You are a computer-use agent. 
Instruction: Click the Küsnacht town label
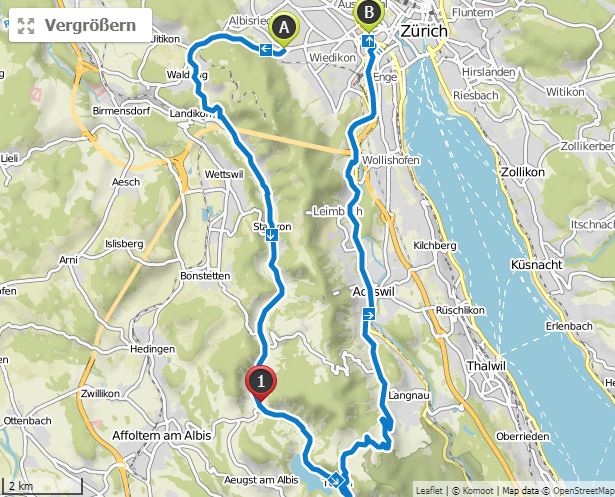click(x=537, y=265)
